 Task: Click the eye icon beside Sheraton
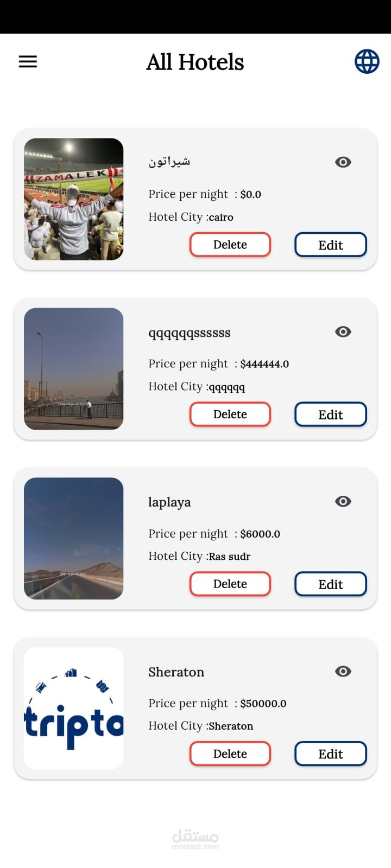[x=343, y=671]
